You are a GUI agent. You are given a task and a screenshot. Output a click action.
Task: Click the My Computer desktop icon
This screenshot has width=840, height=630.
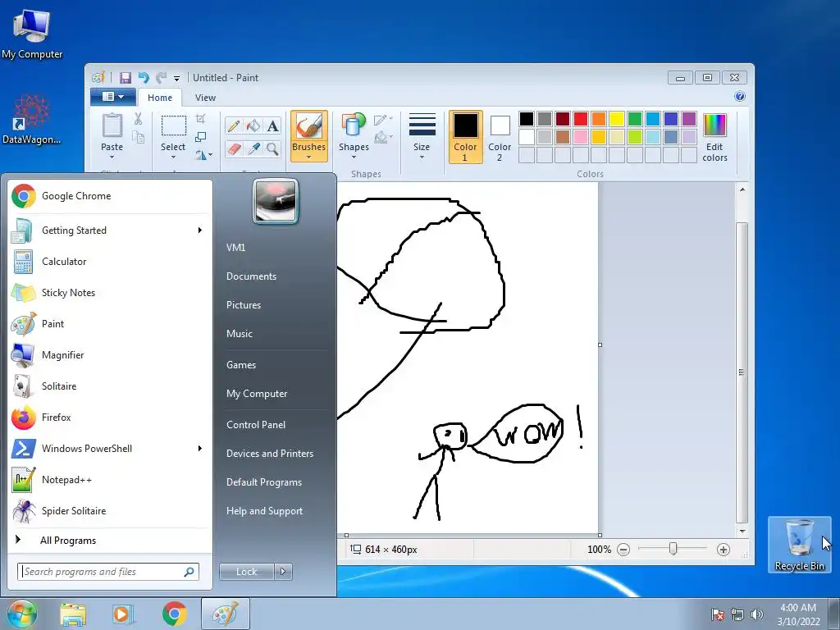[x=32, y=34]
